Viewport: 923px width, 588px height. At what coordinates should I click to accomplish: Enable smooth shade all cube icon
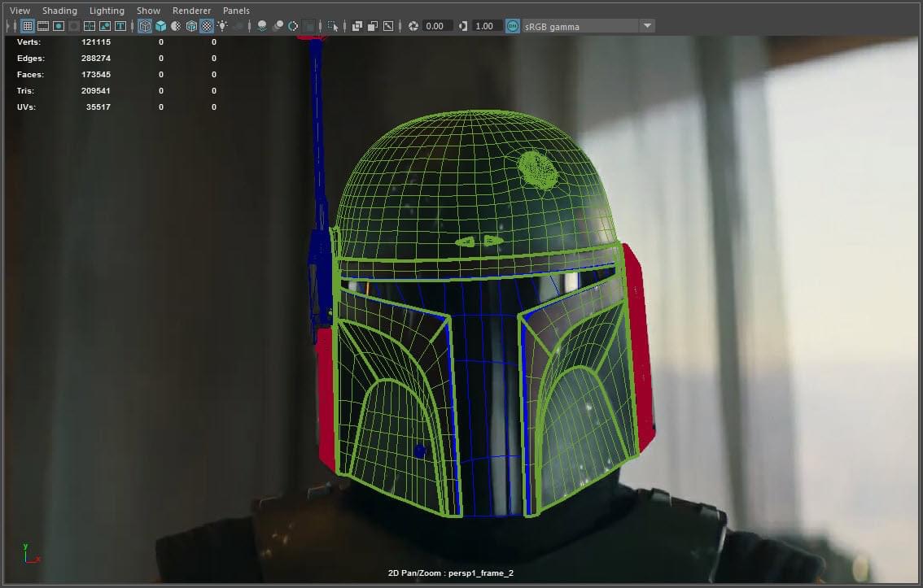(x=160, y=26)
